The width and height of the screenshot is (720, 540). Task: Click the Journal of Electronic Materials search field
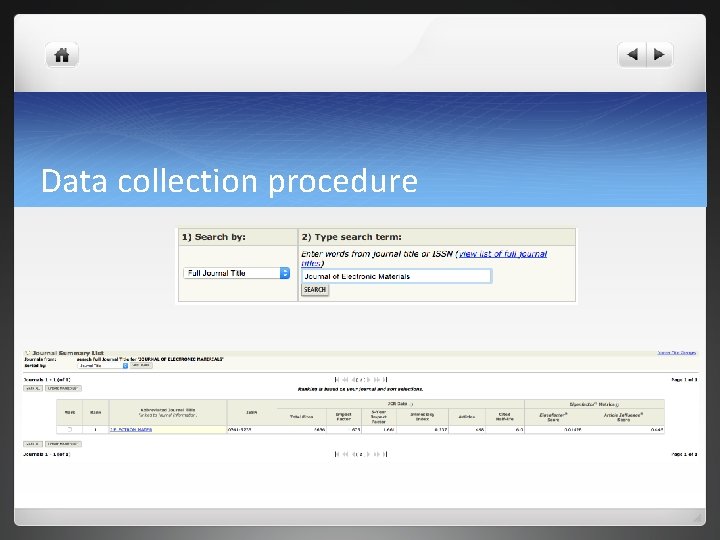396,276
